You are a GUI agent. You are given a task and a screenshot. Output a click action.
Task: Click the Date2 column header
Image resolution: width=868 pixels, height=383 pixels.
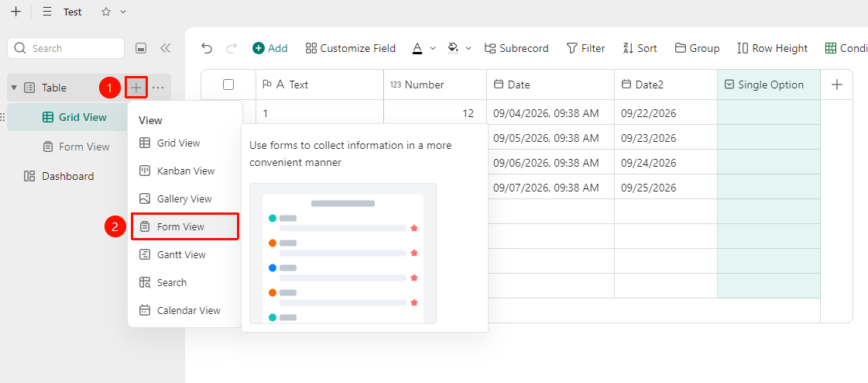point(666,85)
